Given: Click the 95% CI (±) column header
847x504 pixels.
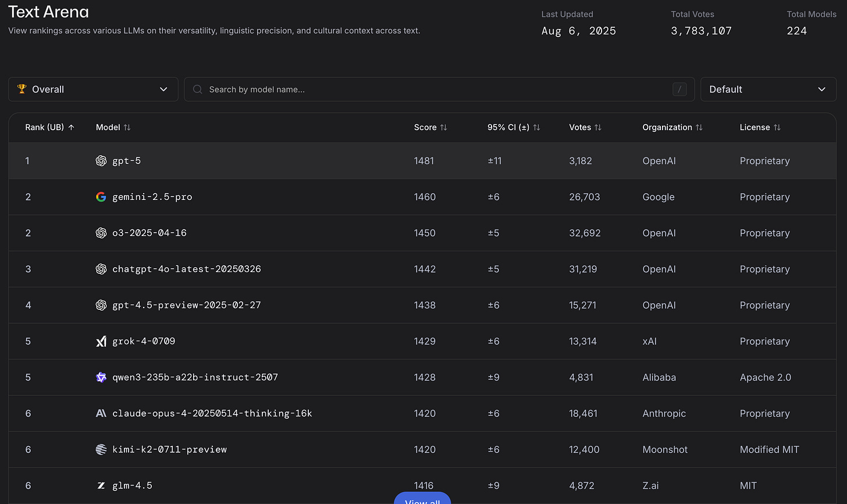Looking at the screenshot, I should point(514,127).
